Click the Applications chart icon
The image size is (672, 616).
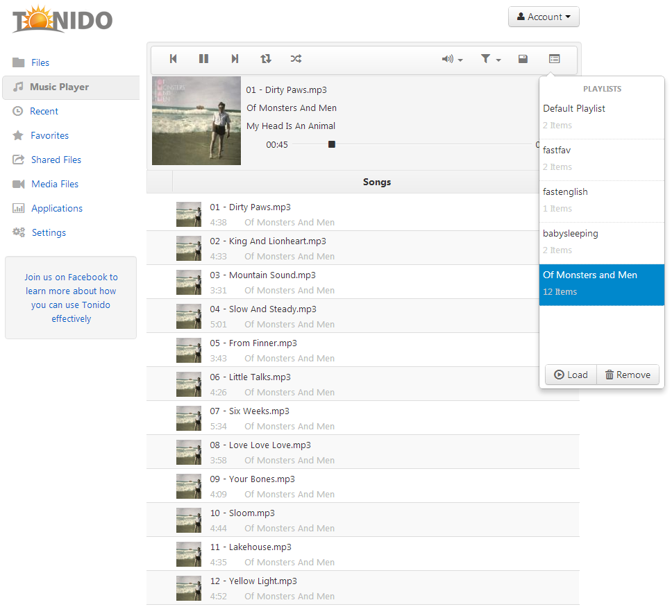pos(19,208)
